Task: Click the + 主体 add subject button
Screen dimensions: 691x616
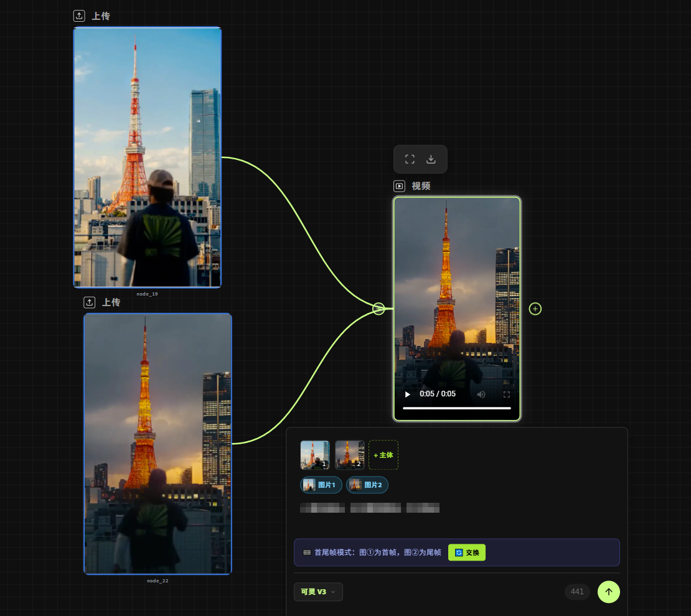Action: point(383,455)
